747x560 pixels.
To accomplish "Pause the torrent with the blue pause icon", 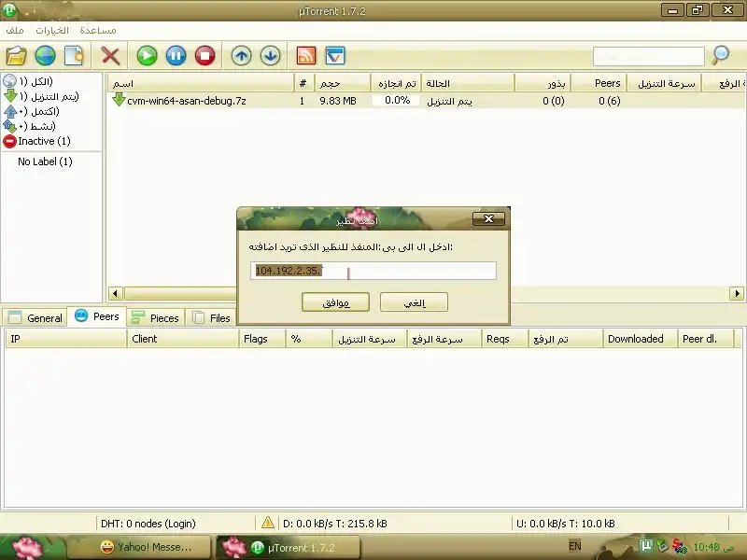I will point(176,56).
